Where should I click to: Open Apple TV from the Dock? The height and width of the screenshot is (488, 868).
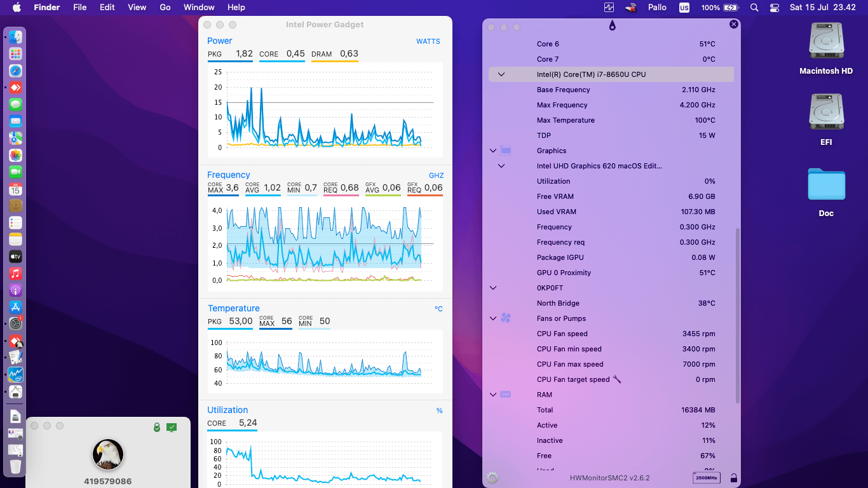(x=15, y=256)
